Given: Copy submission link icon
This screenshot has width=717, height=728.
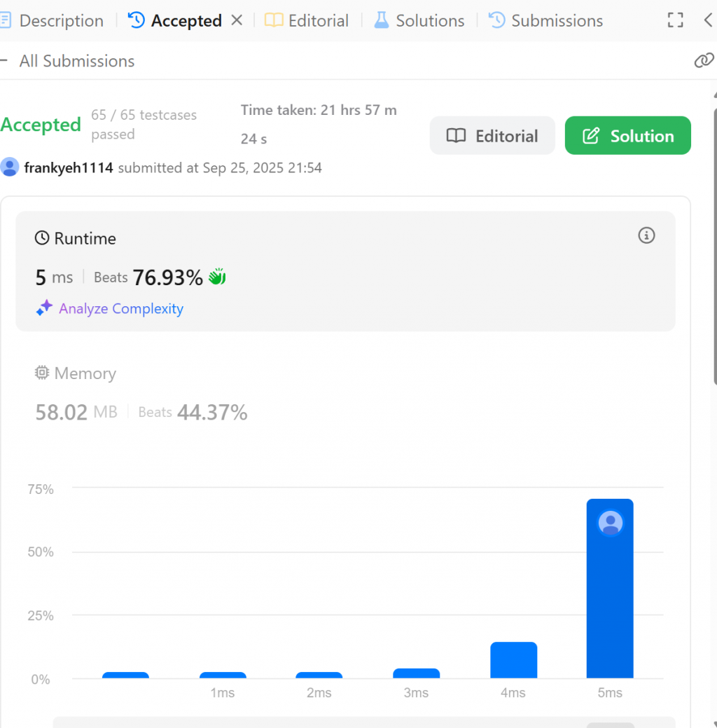Looking at the screenshot, I should pyautogui.click(x=704, y=60).
